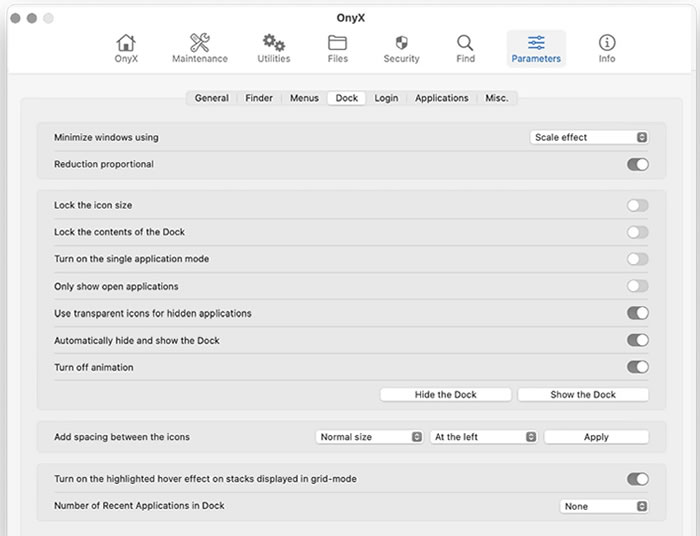Enable Only show open applications
This screenshot has width=700, height=536.
point(638,286)
